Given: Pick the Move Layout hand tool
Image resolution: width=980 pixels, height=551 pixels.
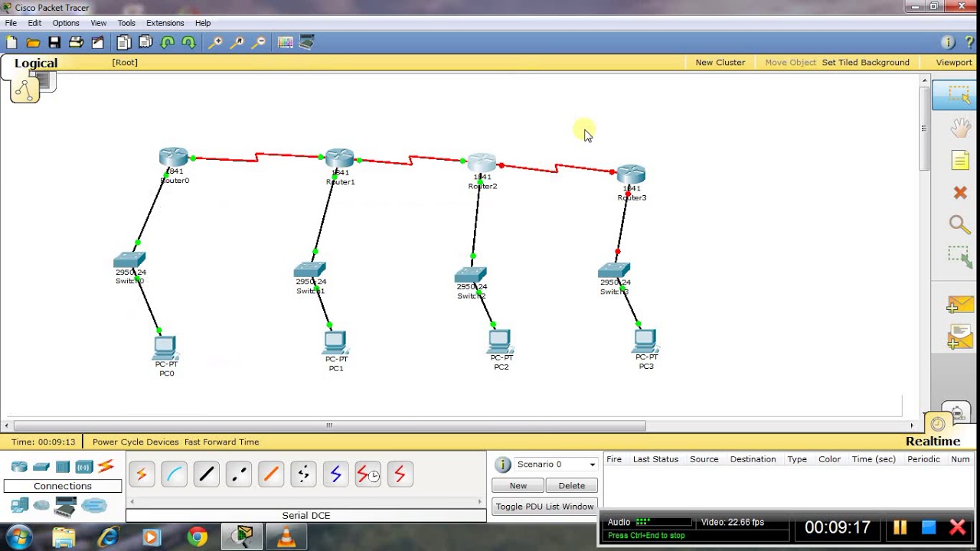Looking at the screenshot, I should (x=960, y=128).
